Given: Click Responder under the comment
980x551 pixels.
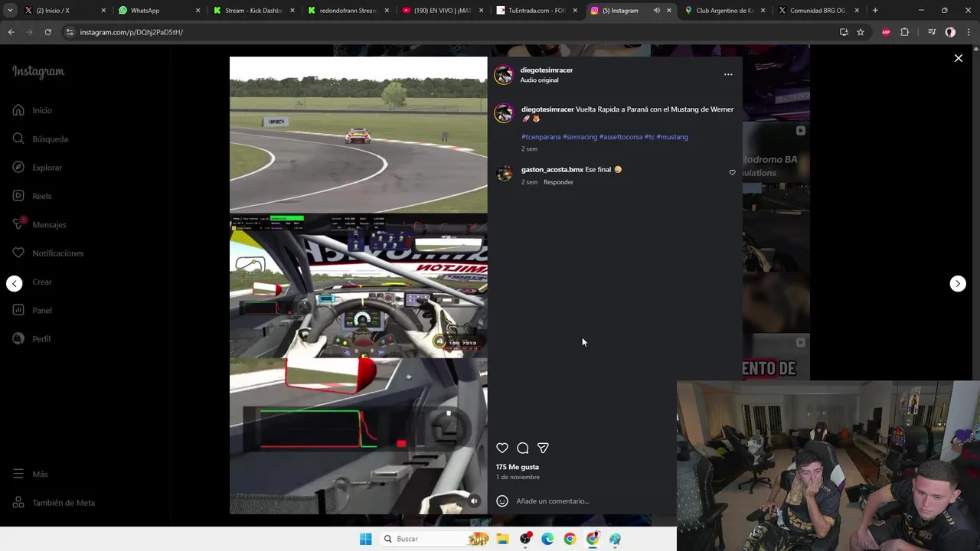Looking at the screenshot, I should [558, 182].
